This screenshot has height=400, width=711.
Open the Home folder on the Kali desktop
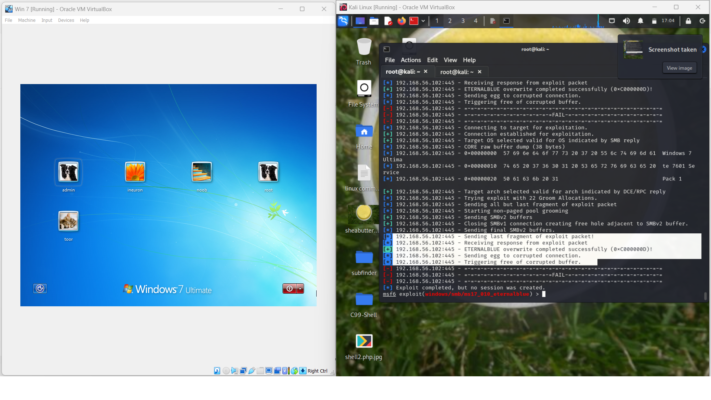coord(364,136)
